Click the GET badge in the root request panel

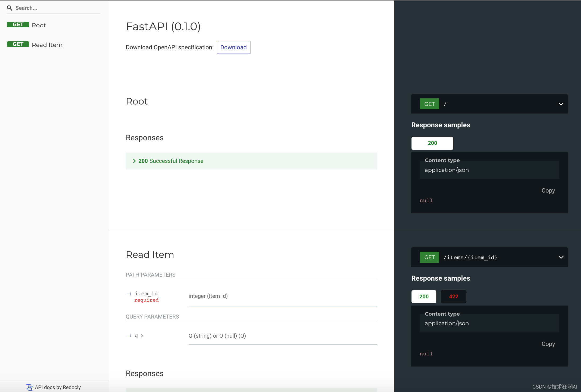click(x=429, y=104)
